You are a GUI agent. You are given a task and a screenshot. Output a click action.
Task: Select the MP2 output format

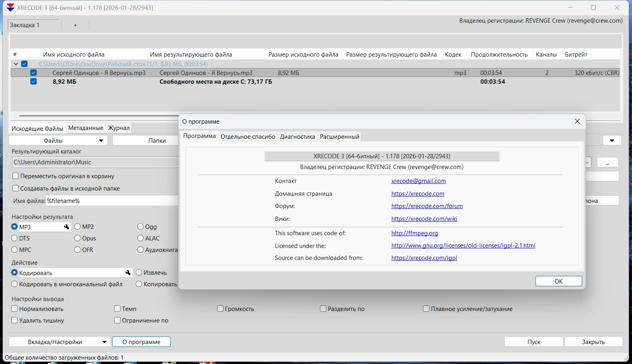tap(77, 227)
